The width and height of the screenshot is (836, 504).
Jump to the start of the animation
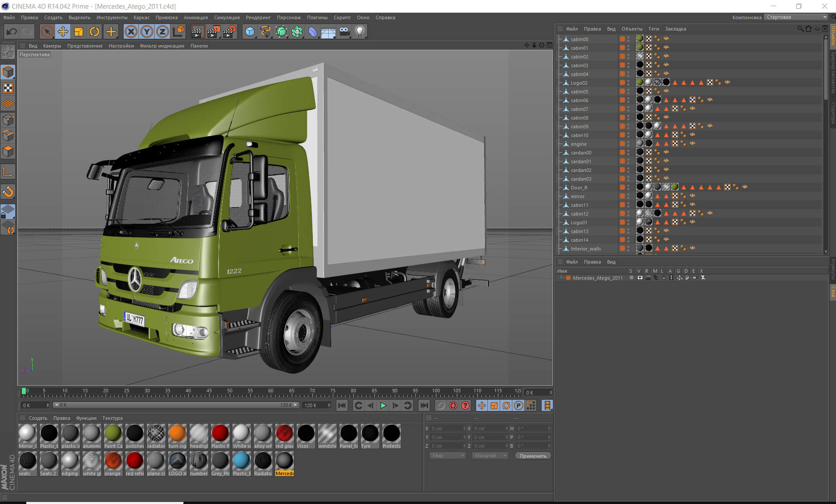tap(342, 405)
